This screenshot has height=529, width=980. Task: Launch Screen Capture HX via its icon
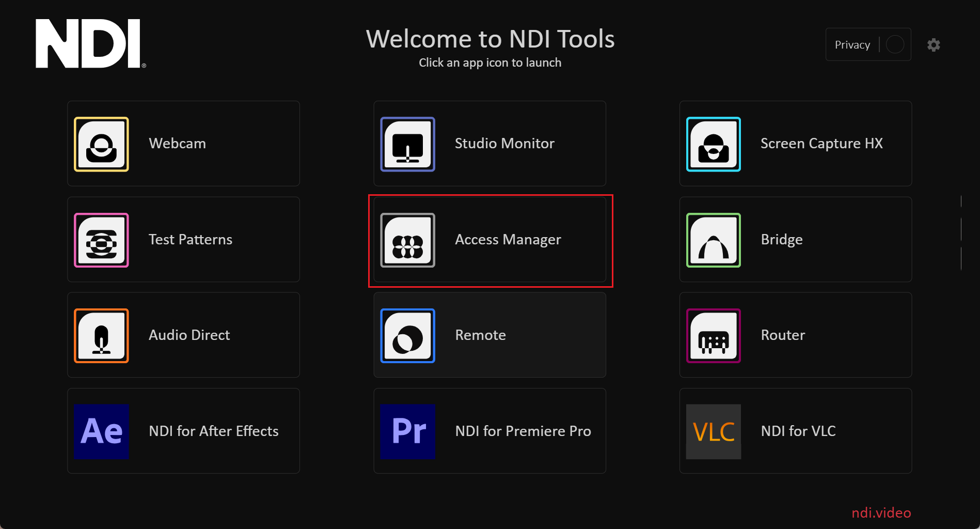(713, 144)
